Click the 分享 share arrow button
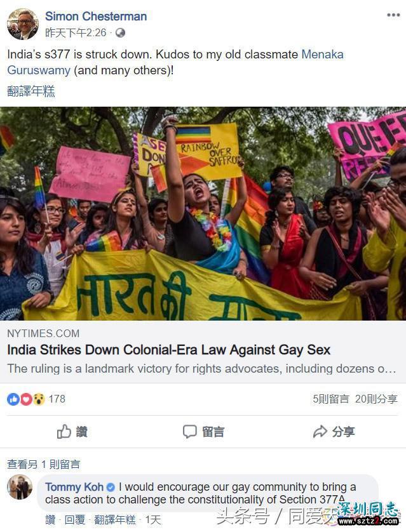The height and width of the screenshot is (532, 406). click(x=334, y=432)
